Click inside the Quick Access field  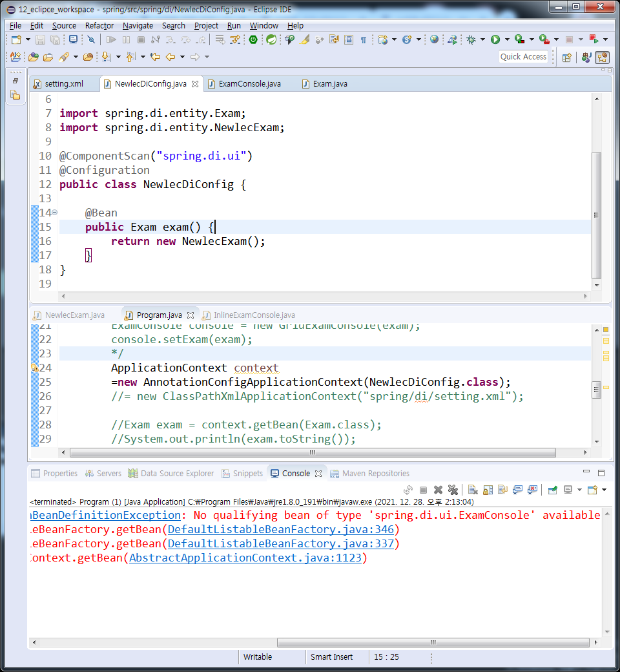pyautogui.click(x=523, y=57)
